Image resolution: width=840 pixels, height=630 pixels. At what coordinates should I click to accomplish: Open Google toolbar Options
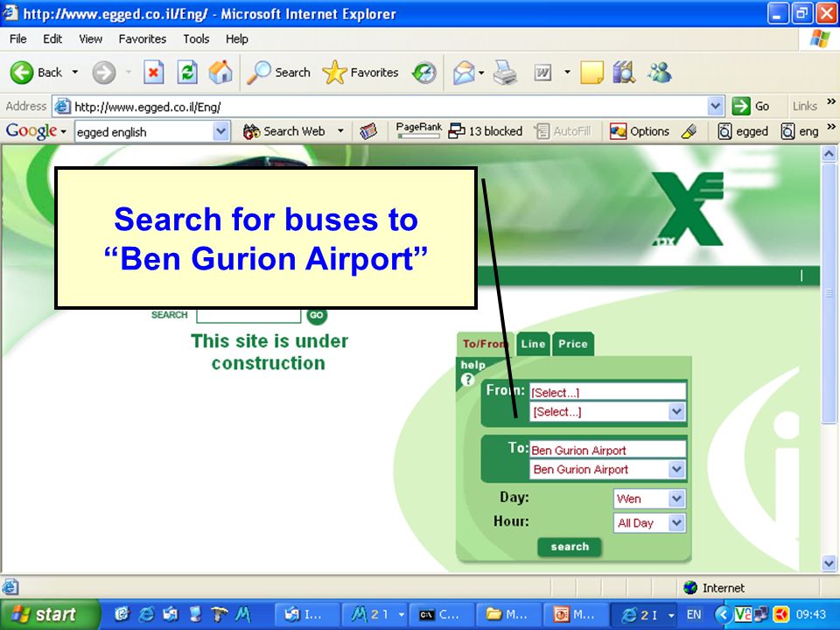click(640, 131)
